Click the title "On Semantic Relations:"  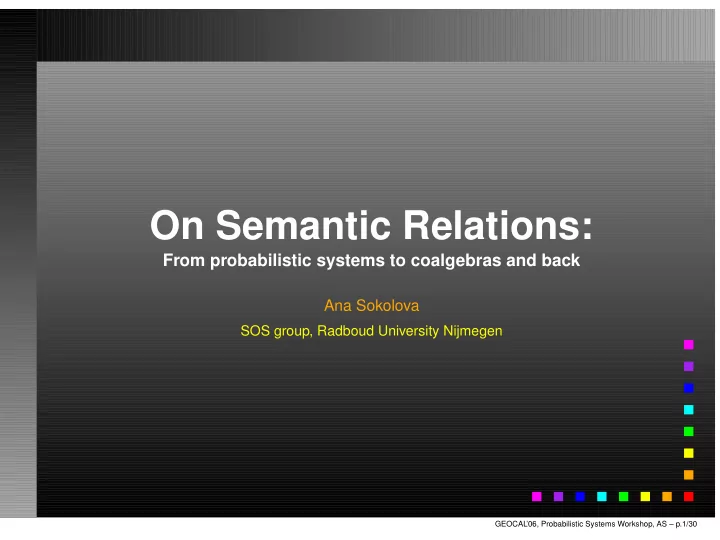[371, 225]
